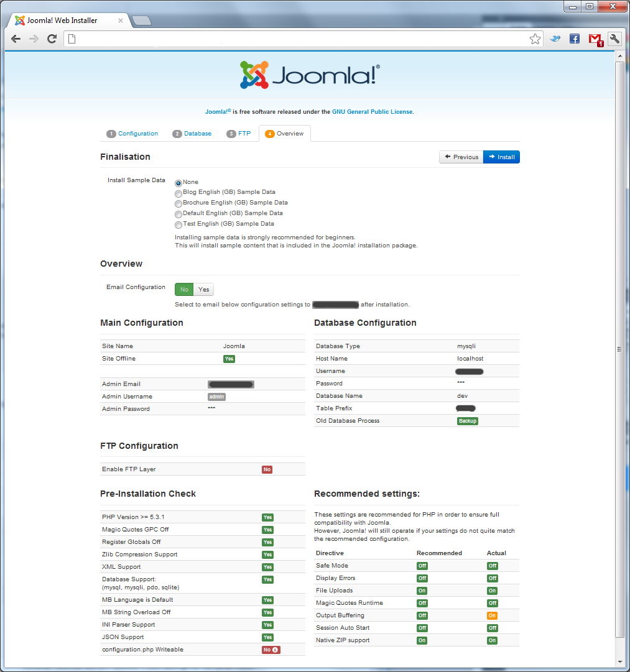The height and width of the screenshot is (672, 630).
Task: Open the Joomla! link in license line
Action: (x=218, y=111)
